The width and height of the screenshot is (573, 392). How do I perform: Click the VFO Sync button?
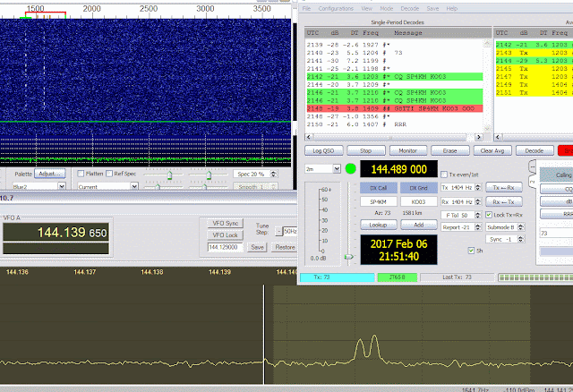tap(225, 223)
